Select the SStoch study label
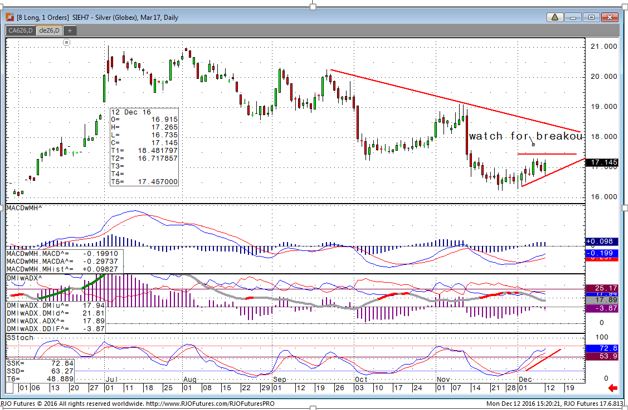 [20, 338]
